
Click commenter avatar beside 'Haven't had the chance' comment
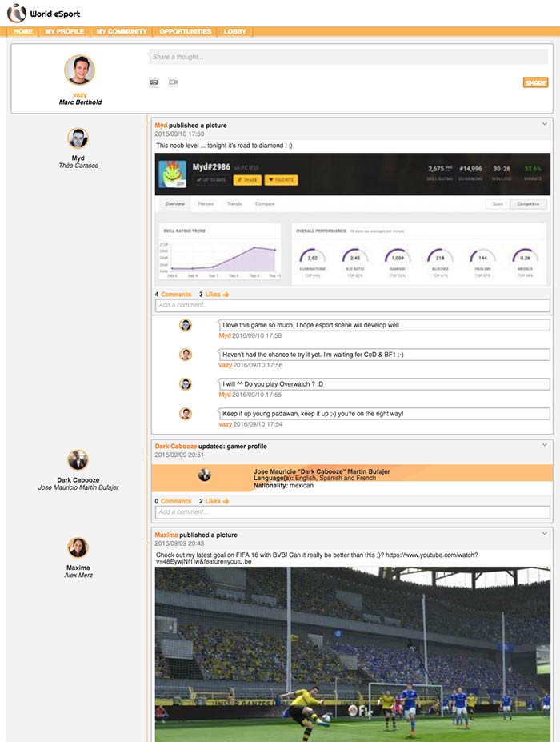[186, 355]
